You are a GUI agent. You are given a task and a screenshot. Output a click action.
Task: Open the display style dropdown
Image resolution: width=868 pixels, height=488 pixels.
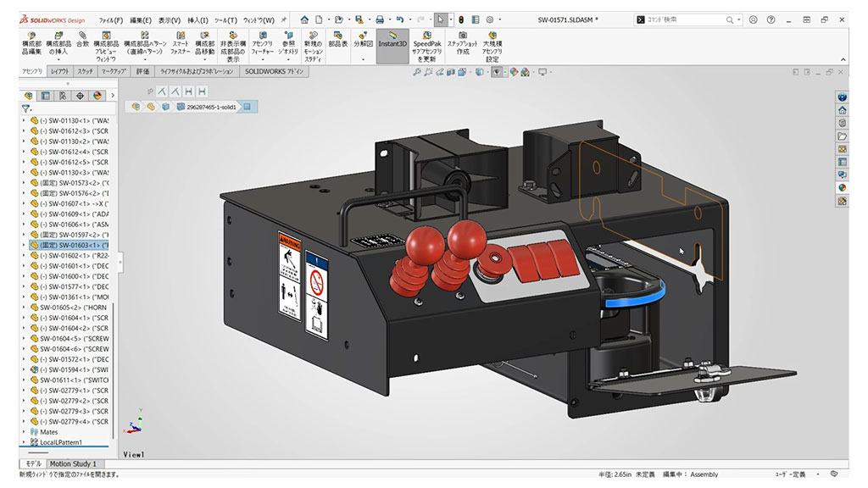pyautogui.click(x=487, y=72)
